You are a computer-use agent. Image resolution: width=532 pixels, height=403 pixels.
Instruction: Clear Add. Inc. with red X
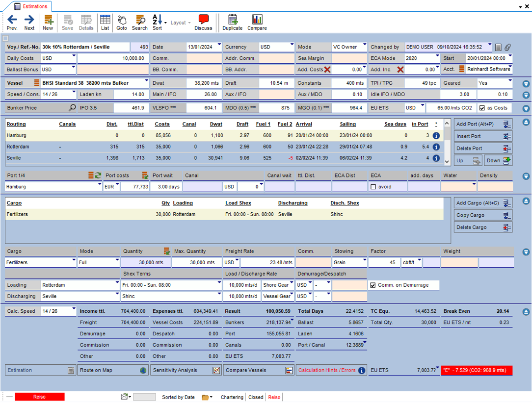(400, 70)
